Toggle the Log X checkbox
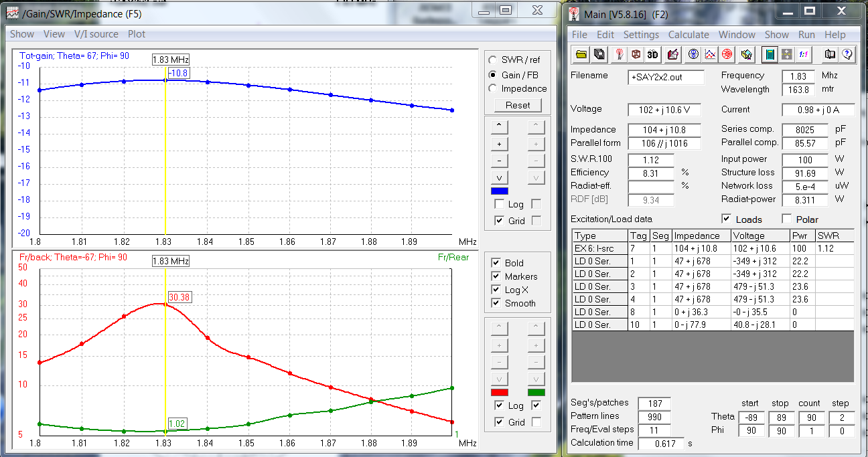868x457 pixels. tap(496, 290)
